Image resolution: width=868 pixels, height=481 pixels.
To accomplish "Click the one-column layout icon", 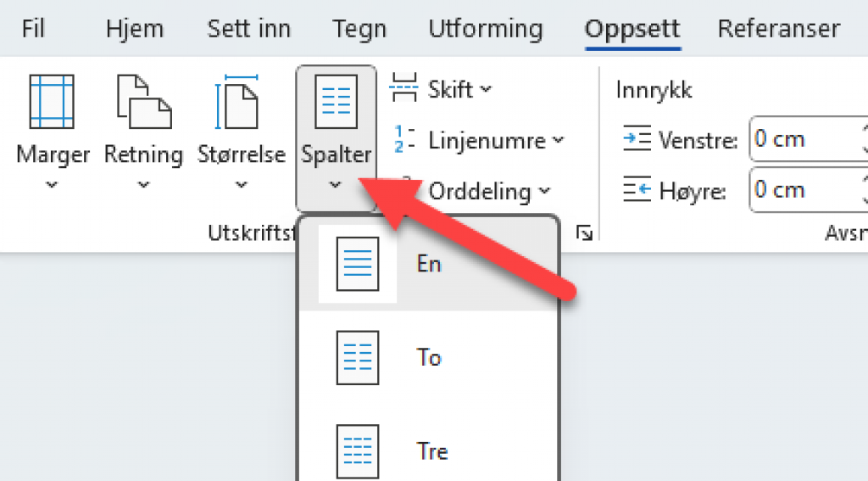I will [358, 264].
